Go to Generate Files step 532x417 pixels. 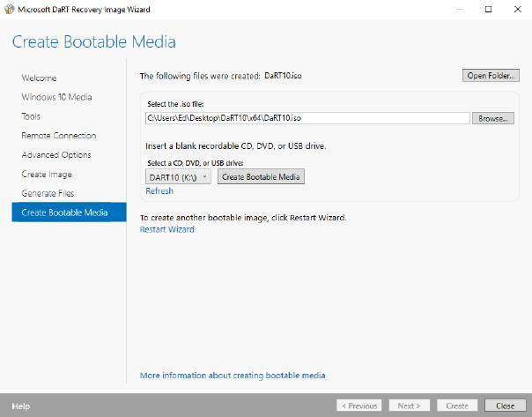48,193
